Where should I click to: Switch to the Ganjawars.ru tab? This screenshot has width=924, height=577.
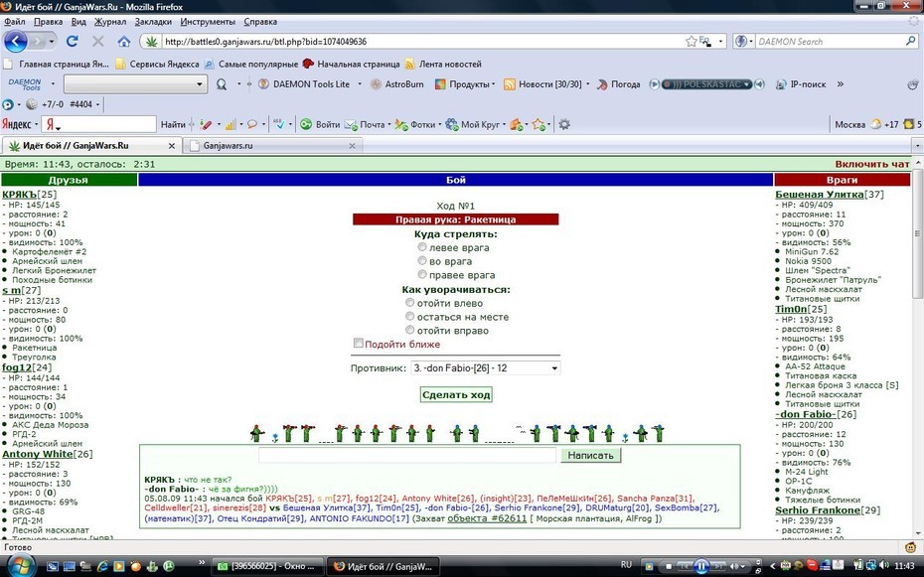click(x=272, y=145)
